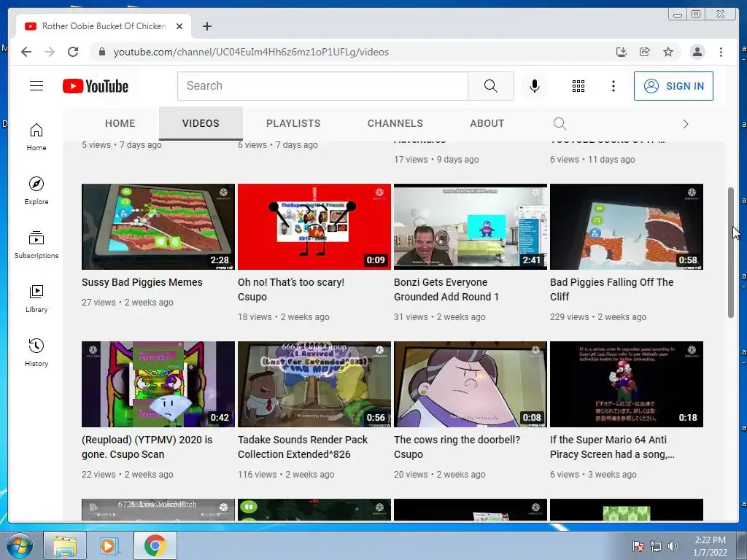Open YouTube settings three-dot menu
The width and height of the screenshot is (747, 560).
[x=613, y=86]
